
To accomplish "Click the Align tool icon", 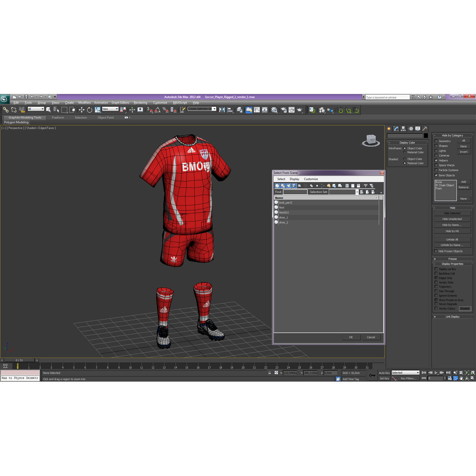I will click(230, 110).
